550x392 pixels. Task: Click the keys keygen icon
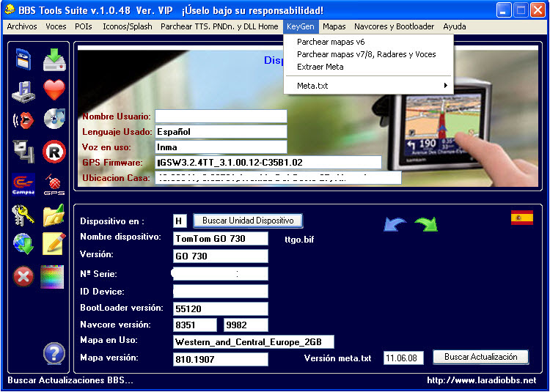(23, 215)
